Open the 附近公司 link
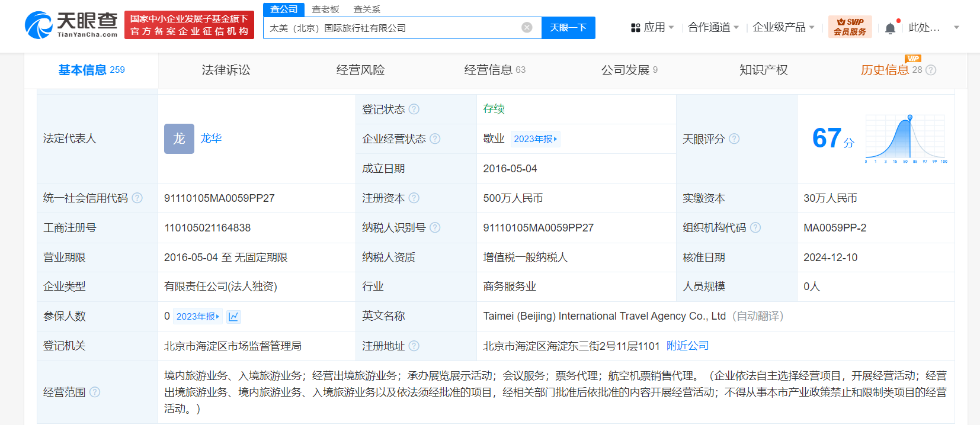 (687, 346)
